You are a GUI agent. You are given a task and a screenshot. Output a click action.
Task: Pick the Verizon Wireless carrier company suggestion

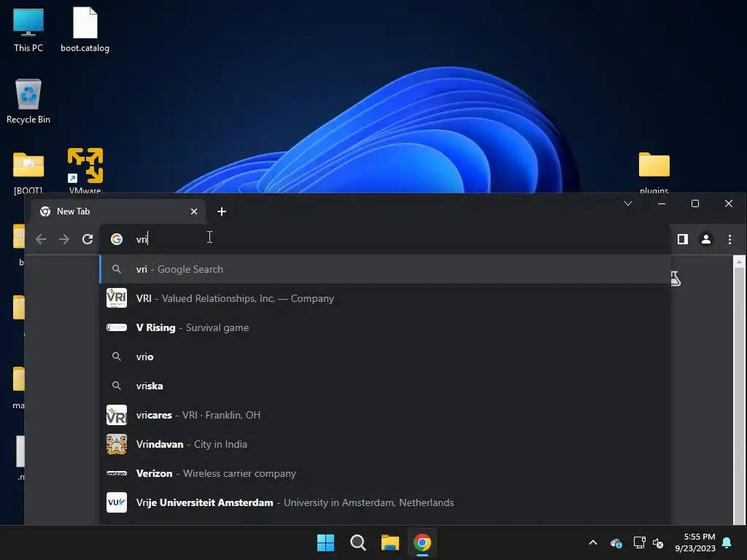tap(385, 473)
